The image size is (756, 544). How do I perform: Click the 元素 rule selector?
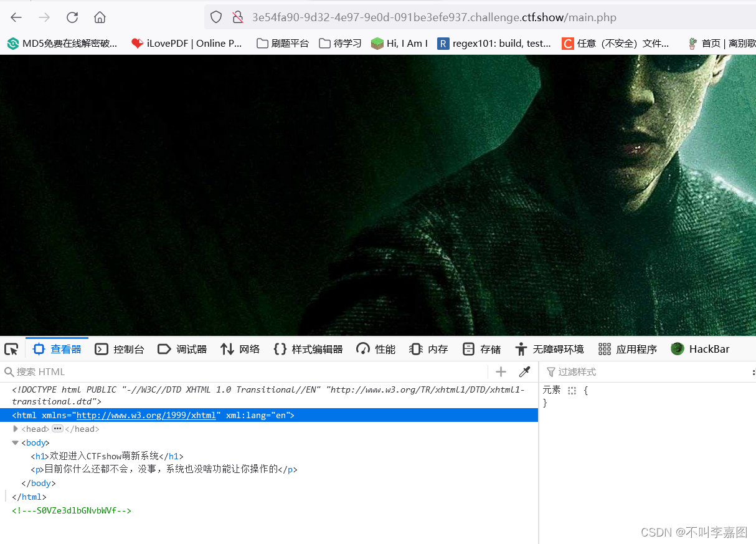tap(552, 390)
